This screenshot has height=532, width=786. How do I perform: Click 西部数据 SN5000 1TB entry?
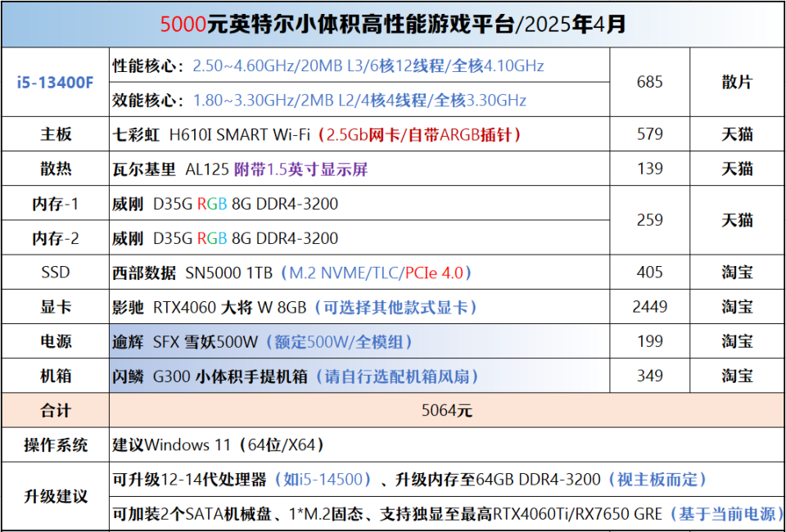point(292,273)
